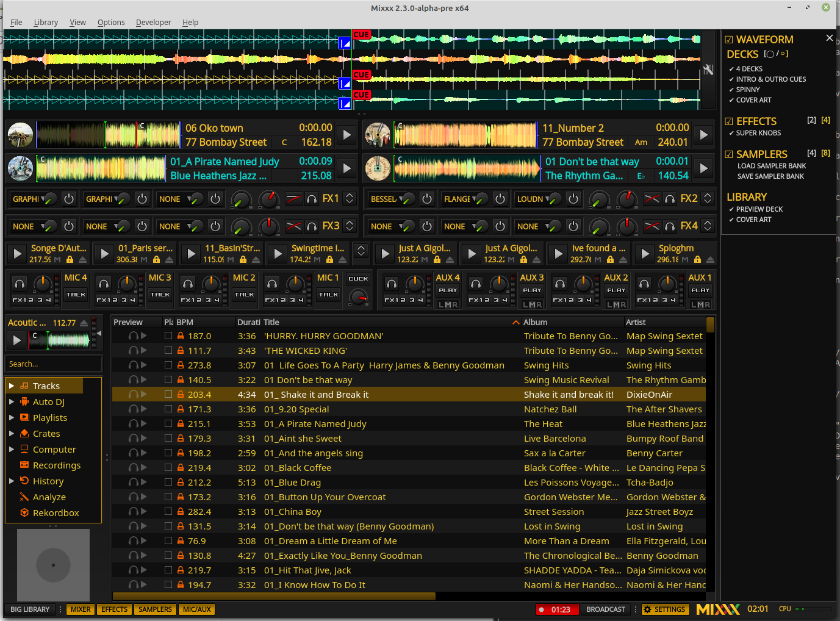Image resolution: width=840 pixels, height=621 pixels.
Task: Expand FX4 unit controls chevron
Action: (x=708, y=226)
